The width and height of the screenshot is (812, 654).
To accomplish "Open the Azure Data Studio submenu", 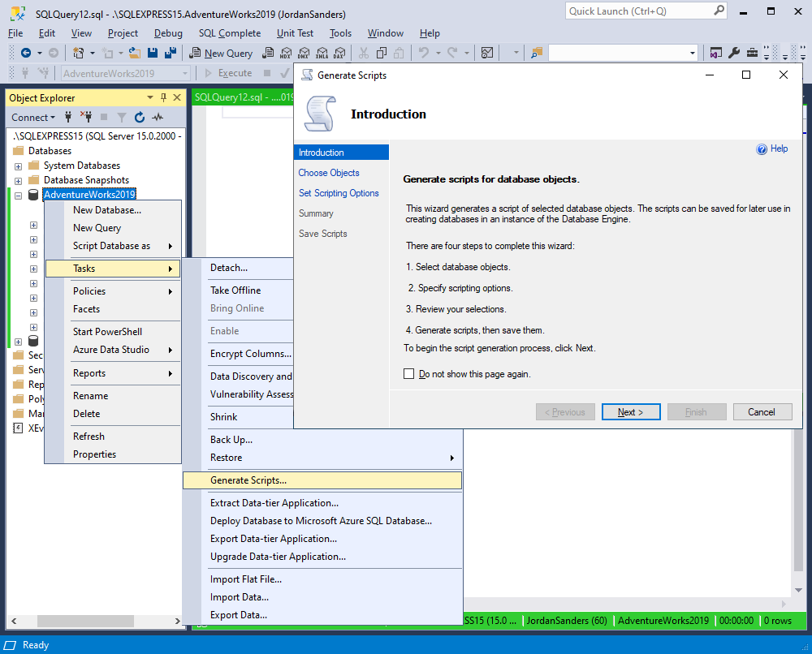I will tap(113, 350).
